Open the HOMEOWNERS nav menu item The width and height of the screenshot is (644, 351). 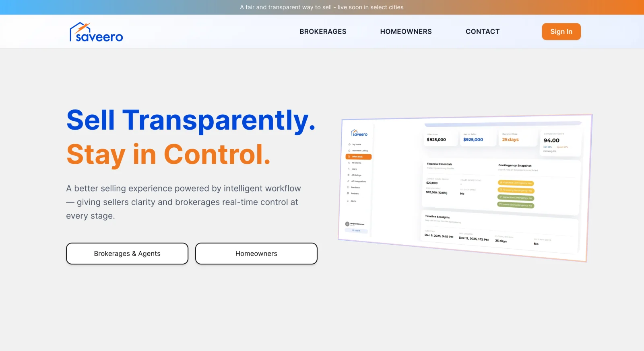tap(406, 31)
